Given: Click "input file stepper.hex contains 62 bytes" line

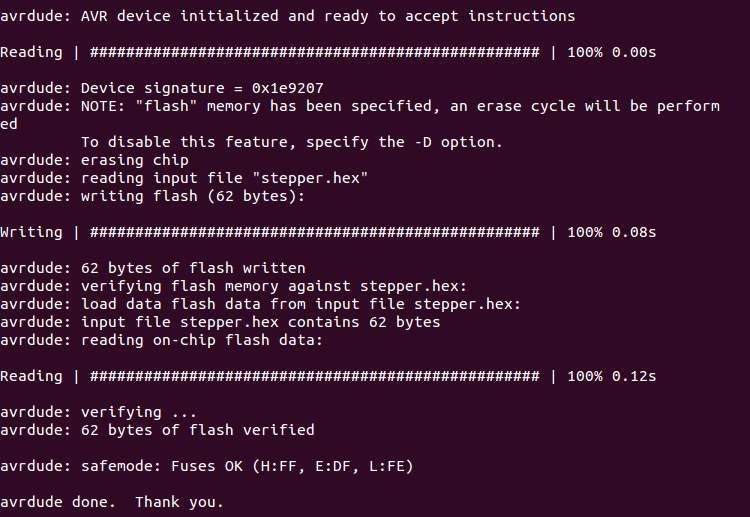Looking at the screenshot, I should (x=220, y=322).
